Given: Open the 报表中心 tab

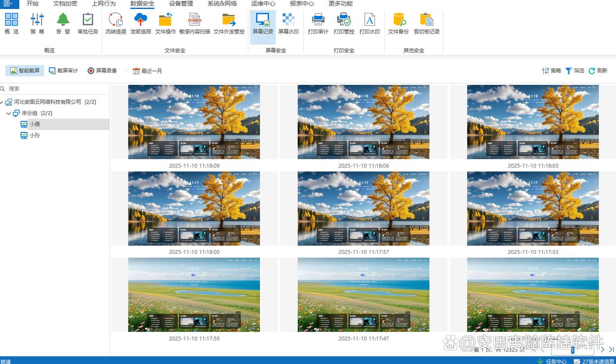Looking at the screenshot, I should (x=302, y=4).
